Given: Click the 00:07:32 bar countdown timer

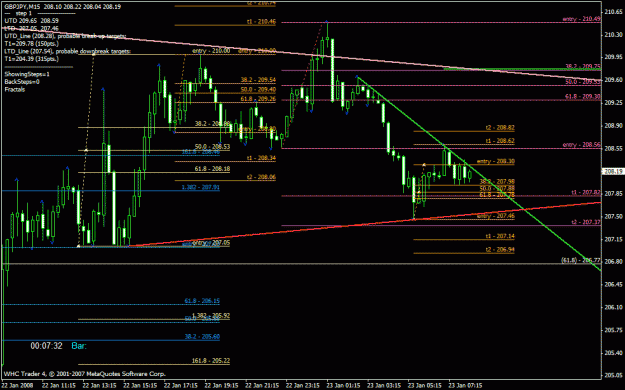Looking at the screenshot, I should pyautogui.click(x=47, y=346).
